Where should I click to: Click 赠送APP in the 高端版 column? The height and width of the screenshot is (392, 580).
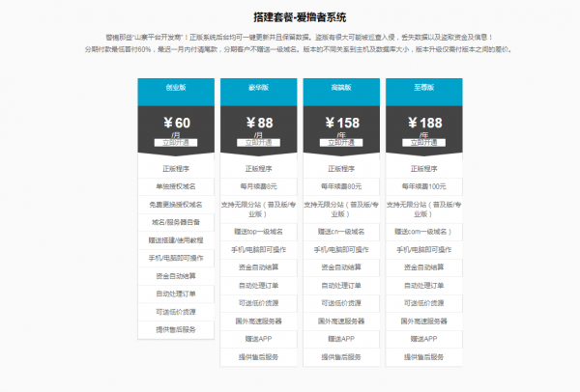coord(341,339)
